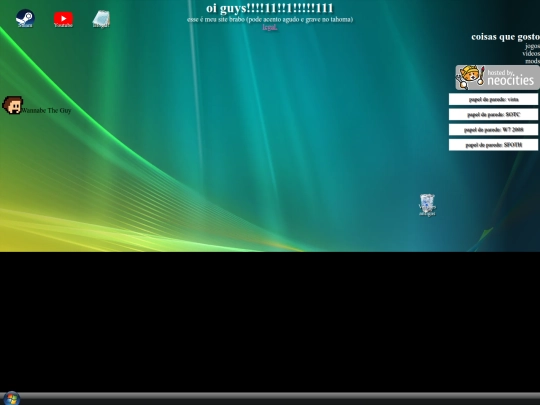Screen dimensions: 540x405
Task: Click the Windows Start orb
Action: coord(12,398)
